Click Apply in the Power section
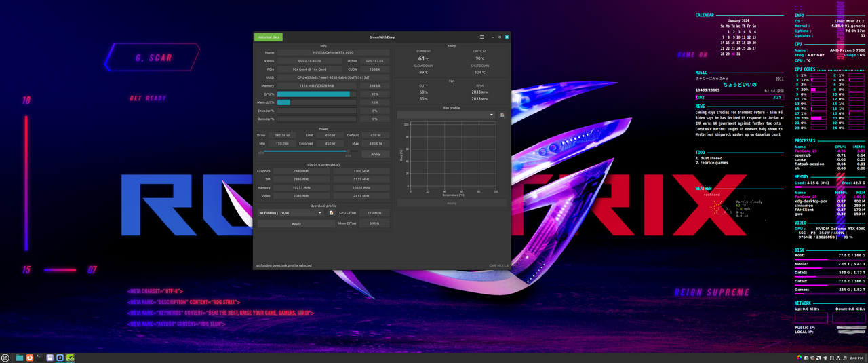868x363 pixels. click(375, 154)
